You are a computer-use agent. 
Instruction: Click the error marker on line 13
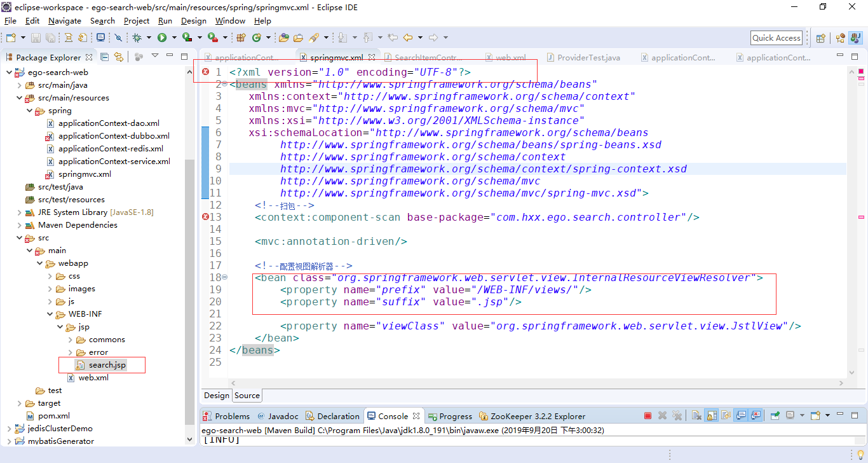tap(205, 217)
